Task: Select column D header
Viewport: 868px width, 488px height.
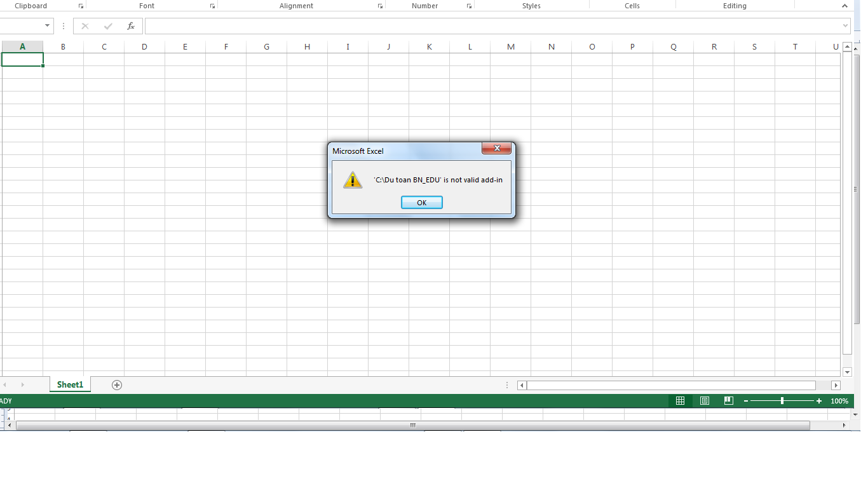Action: pyautogui.click(x=144, y=47)
